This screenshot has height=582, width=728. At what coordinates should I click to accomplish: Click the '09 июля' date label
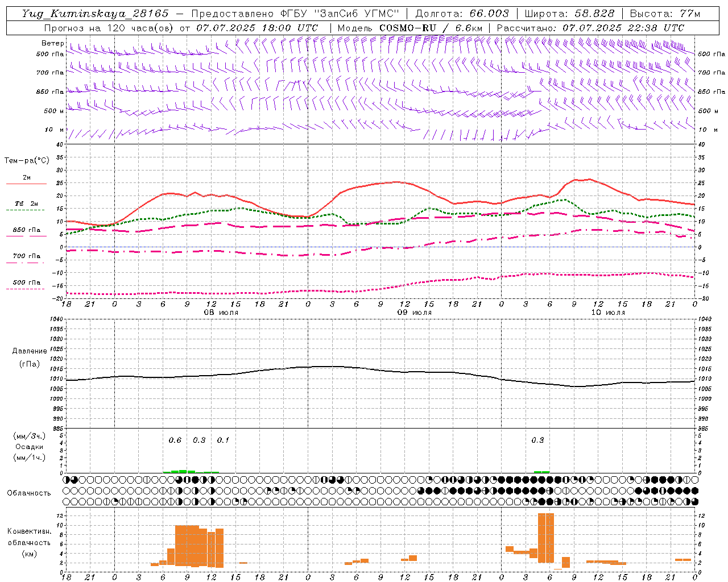pyautogui.click(x=414, y=313)
